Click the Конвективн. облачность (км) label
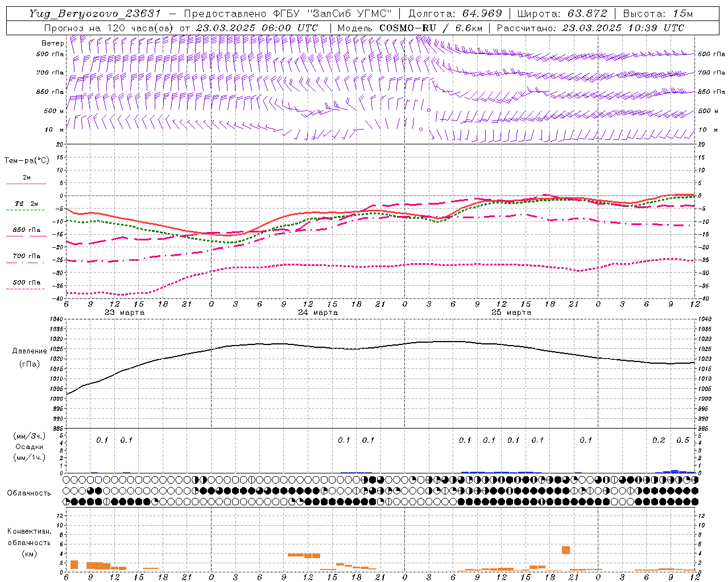This screenshot has width=728, height=582. 29,542
